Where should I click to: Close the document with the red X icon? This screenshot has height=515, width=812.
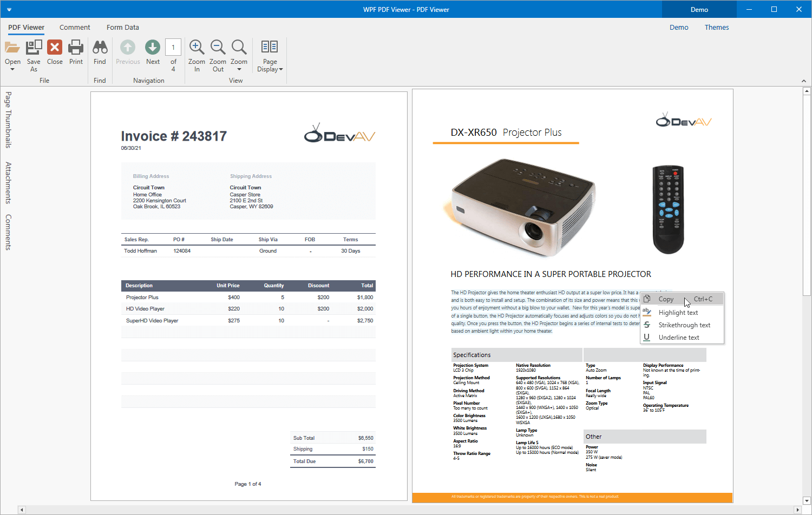click(x=55, y=48)
